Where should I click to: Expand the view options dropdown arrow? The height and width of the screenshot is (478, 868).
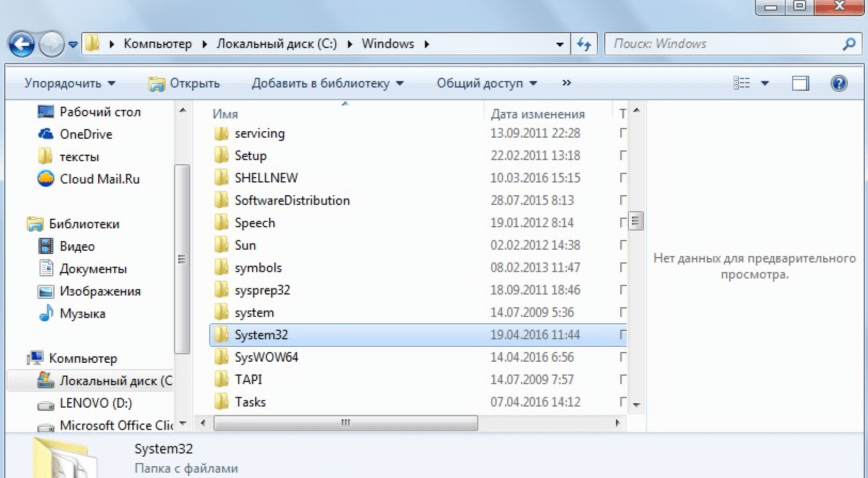coord(764,83)
